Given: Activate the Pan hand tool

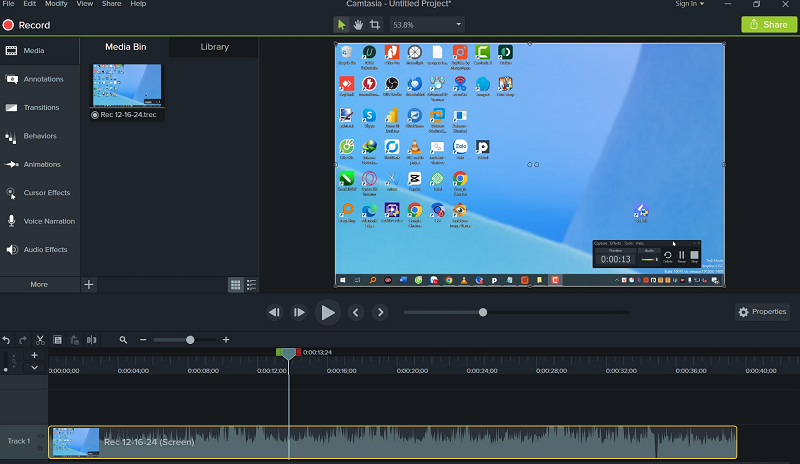Looking at the screenshot, I should click(x=358, y=25).
